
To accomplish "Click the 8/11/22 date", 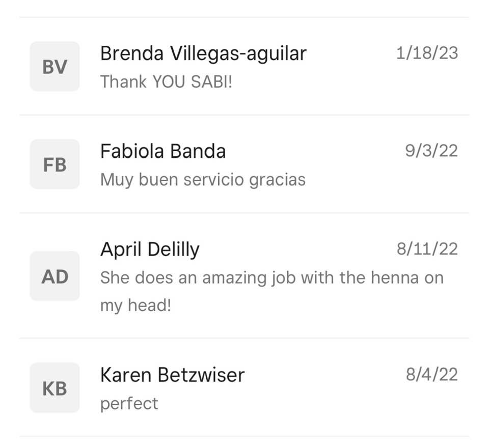I will point(427,249).
